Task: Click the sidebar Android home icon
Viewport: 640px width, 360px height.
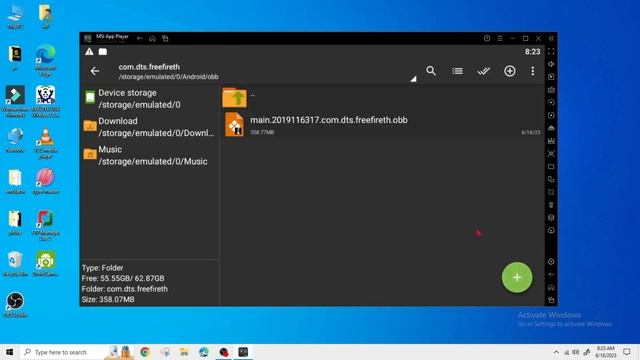Action: click(551, 287)
